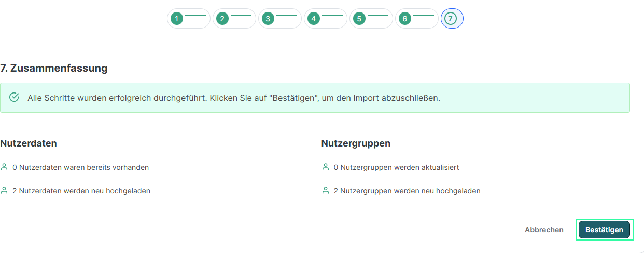Go back to step 1 in the stepper

coord(177,19)
